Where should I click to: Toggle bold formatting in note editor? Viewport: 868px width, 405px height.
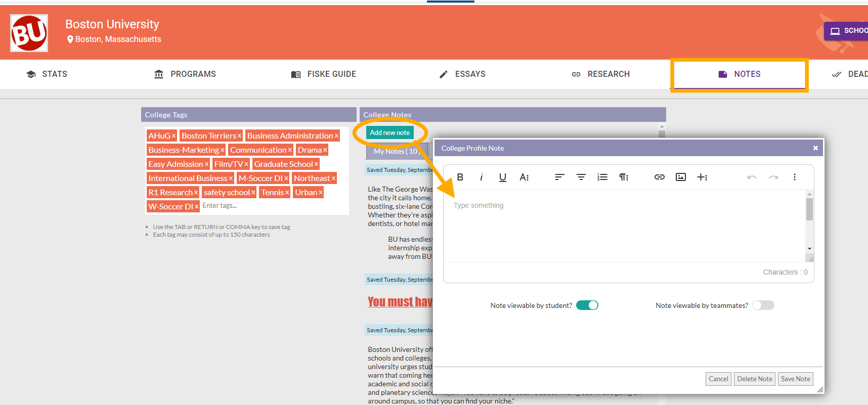click(x=460, y=177)
